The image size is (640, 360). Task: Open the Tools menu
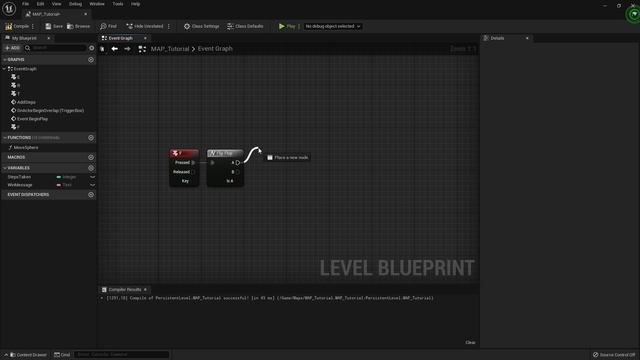coord(118,4)
